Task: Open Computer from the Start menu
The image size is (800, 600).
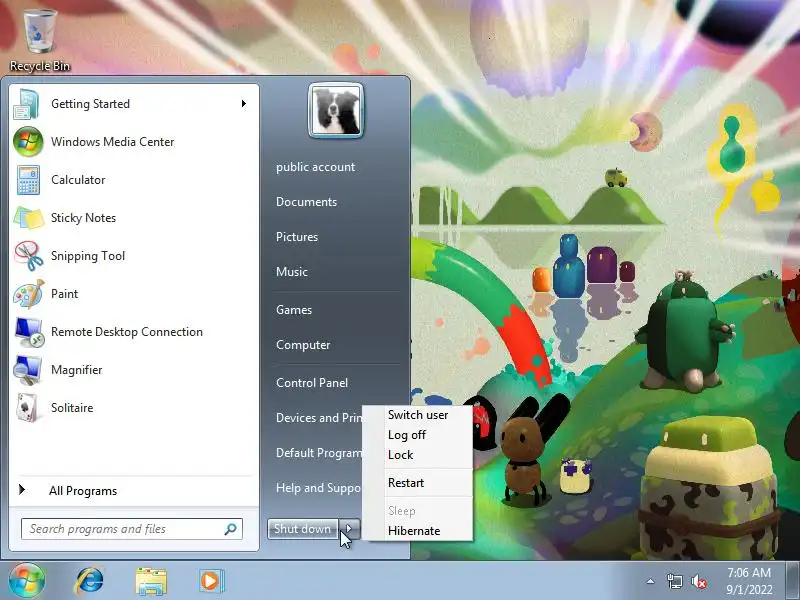Action: point(303,345)
